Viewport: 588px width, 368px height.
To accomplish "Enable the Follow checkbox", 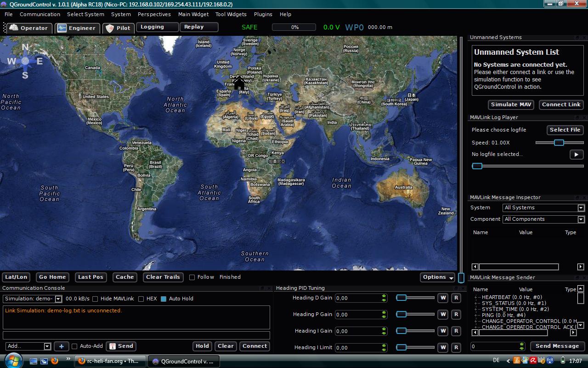I will (x=192, y=277).
